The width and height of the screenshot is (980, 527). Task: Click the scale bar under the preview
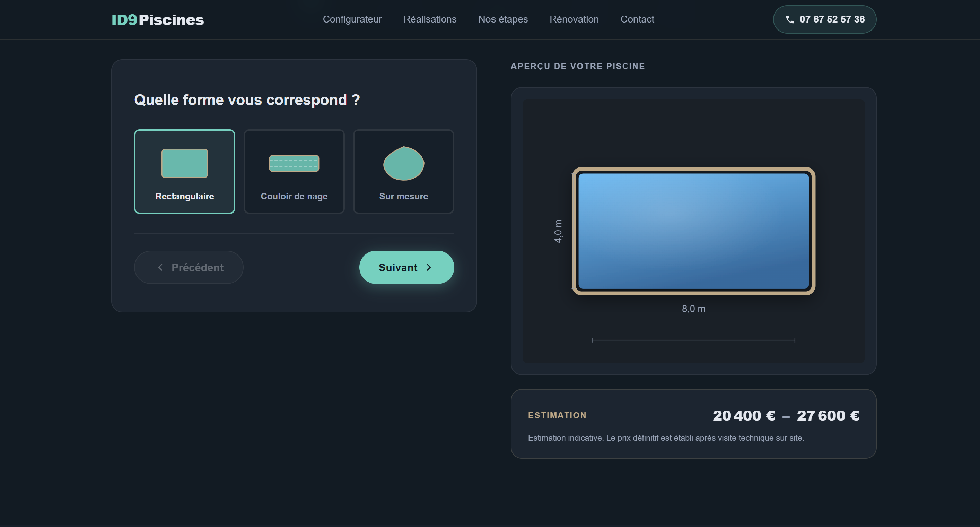coord(693,340)
